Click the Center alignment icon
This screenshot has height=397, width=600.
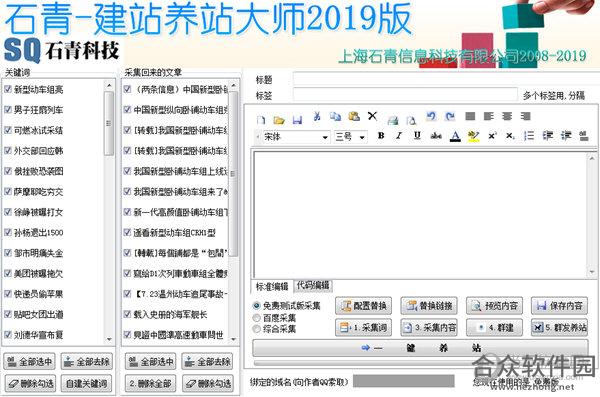[x=507, y=116]
